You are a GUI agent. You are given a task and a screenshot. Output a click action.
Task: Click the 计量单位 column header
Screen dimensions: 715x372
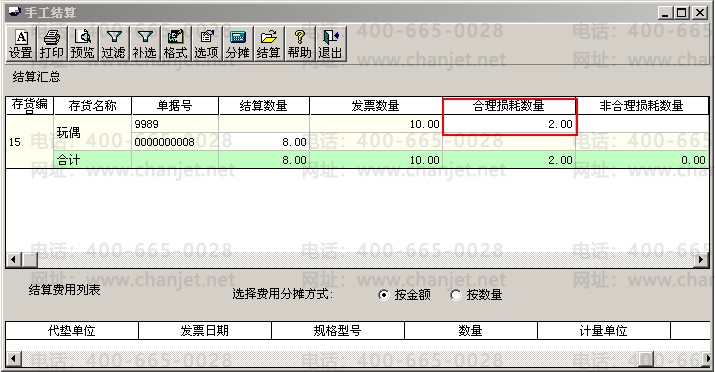(x=604, y=331)
